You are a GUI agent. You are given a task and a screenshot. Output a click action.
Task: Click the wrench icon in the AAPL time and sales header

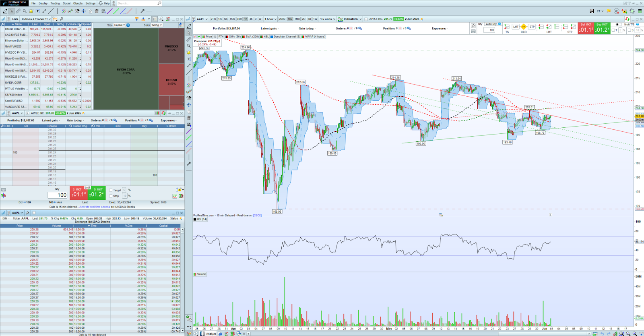(x=28, y=213)
